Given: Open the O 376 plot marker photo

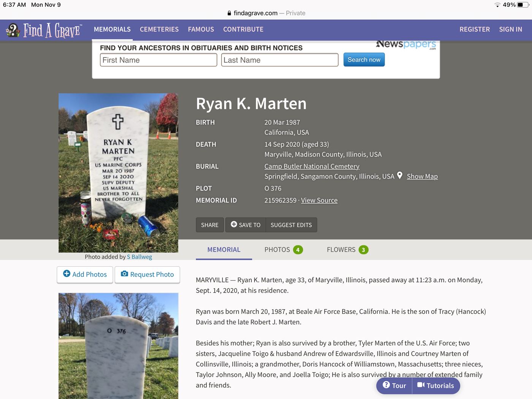Looking at the screenshot, I should tap(118, 346).
